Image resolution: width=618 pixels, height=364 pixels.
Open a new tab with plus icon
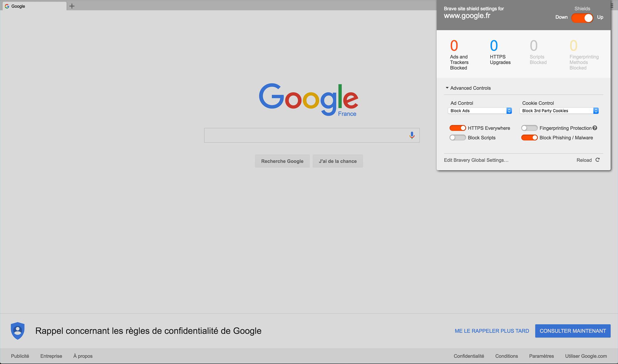(72, 6)
